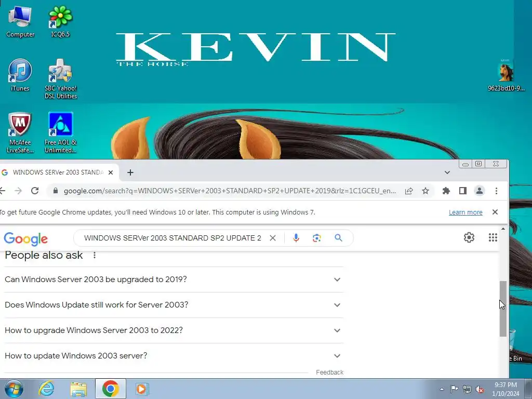Image resolution: width=532 pixels, height=399 pixels.
Task: Click the scrollbar up arrow
Action: [503, 229]
